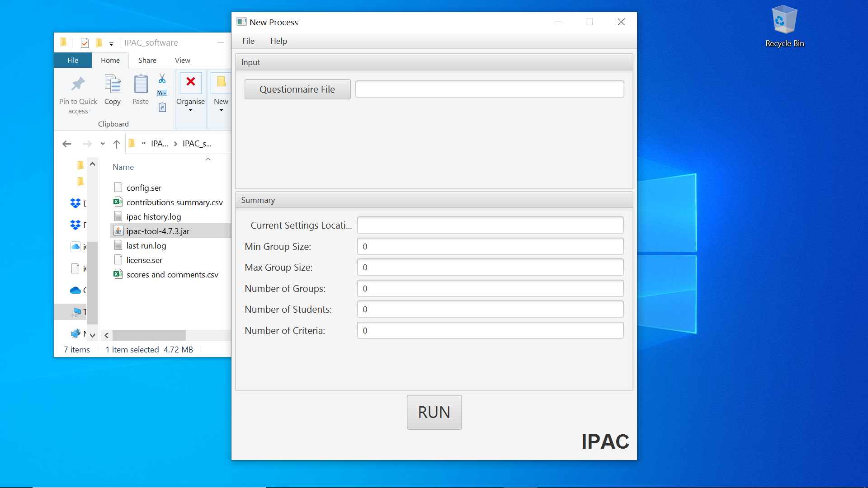Open Network in the navigation pane
The width and height of the screenshot is (868, 488).
pyautogui.click(x=76, y=333)
